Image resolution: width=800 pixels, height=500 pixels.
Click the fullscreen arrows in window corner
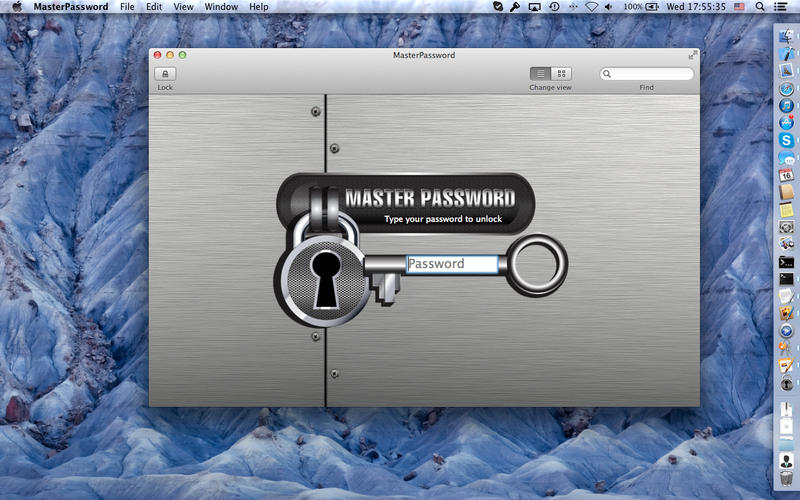(x=692, y=55)
